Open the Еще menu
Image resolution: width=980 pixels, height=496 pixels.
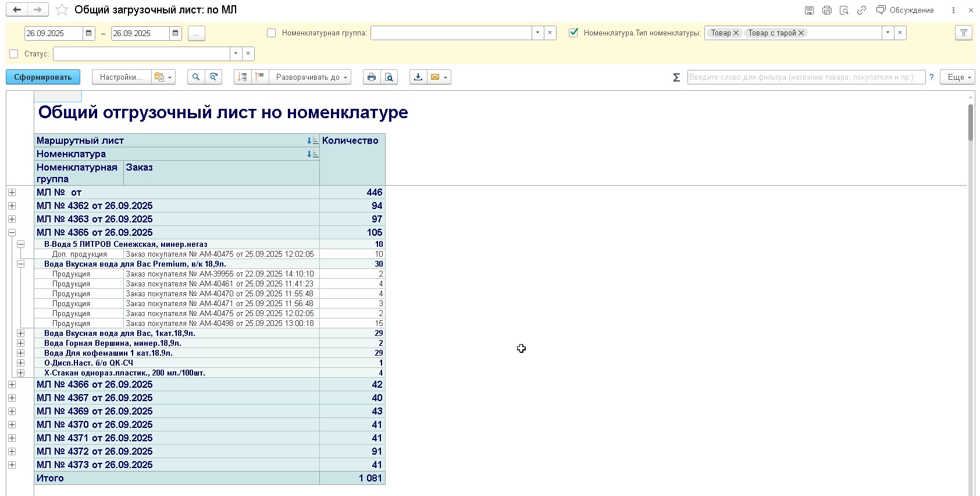pyautogui.click(x=959, y=77)
